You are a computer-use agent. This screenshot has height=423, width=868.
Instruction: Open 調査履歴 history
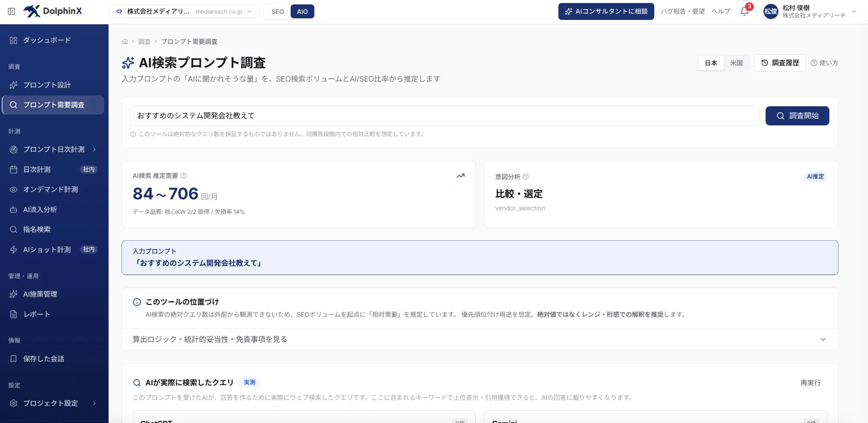click(780, 63)
